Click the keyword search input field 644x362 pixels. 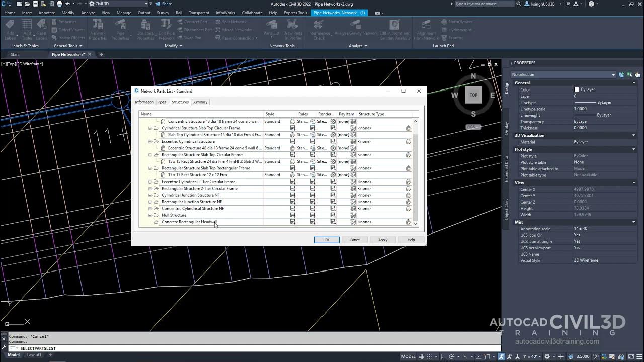(x=483, y=4)
